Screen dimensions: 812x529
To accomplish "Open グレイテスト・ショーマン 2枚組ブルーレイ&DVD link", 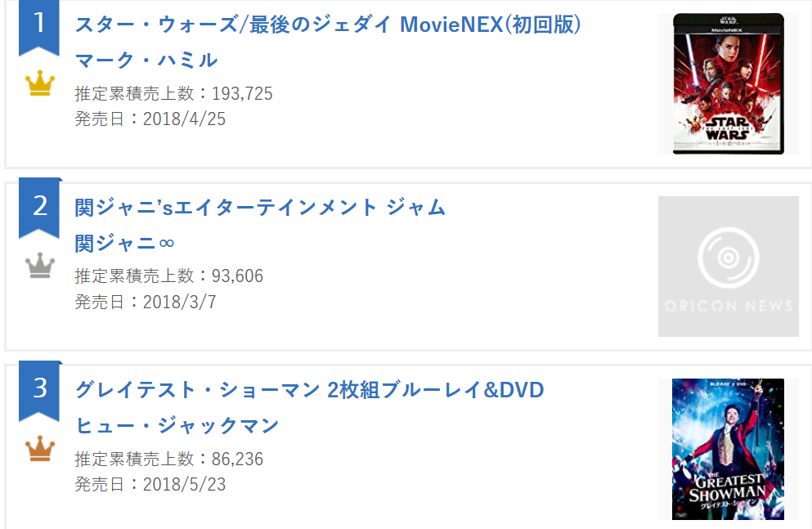I will [309, 390].
